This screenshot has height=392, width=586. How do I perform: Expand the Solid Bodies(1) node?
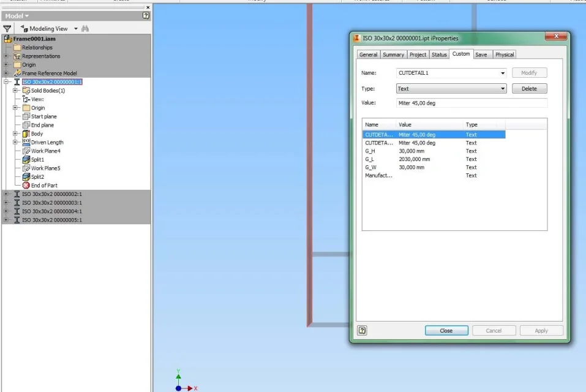(15, 91)
